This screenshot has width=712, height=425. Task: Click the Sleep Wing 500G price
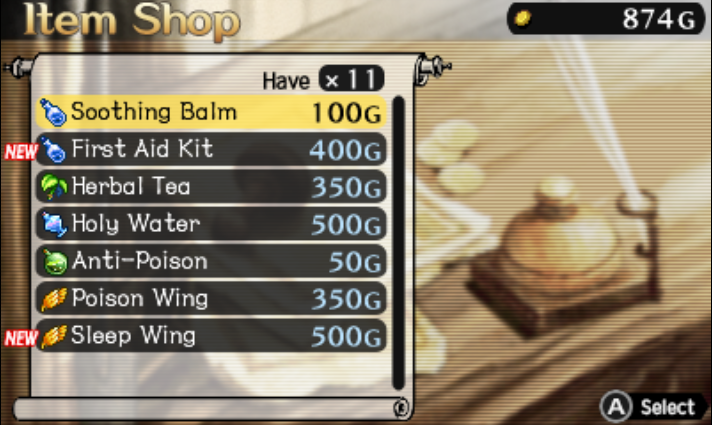(x=346, y=336)
